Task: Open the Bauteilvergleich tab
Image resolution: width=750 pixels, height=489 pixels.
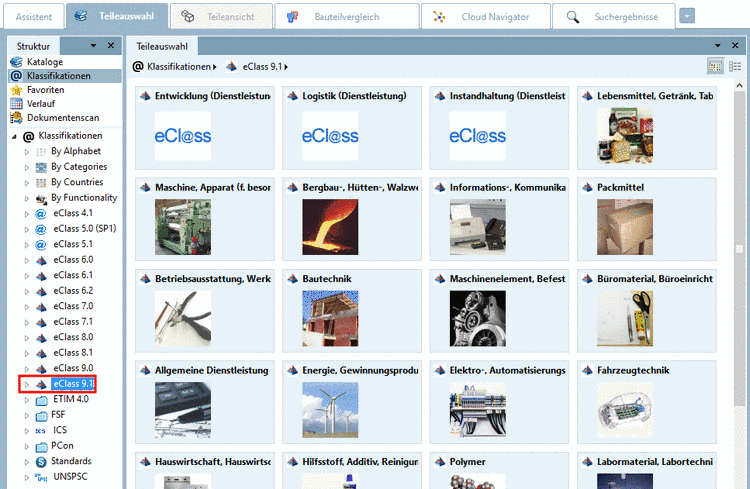Action: point(347,17)
